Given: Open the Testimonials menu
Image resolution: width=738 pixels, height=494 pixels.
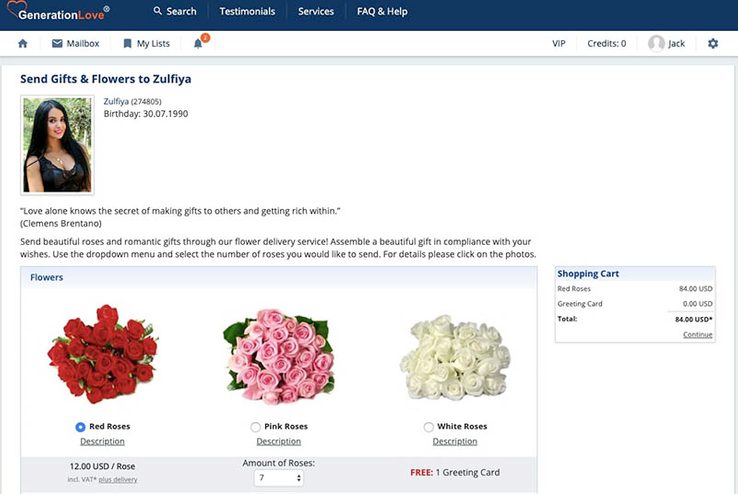Looking at the screenshot, I should pyautogui.click(x=247, y=12).
